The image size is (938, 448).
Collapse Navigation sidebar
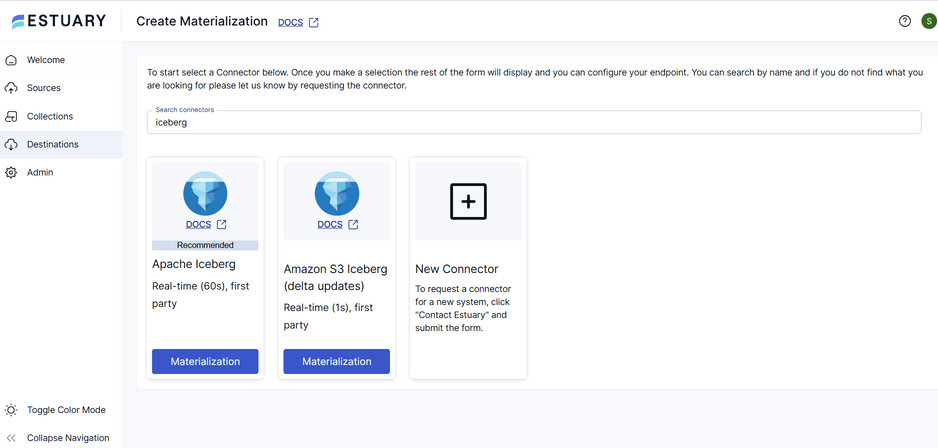pyautogui.click(x=67, y=438)
